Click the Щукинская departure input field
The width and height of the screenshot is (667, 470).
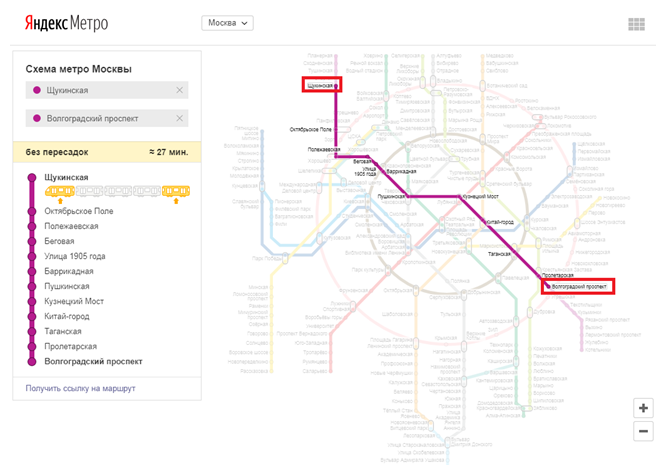[x=107, y=90]
